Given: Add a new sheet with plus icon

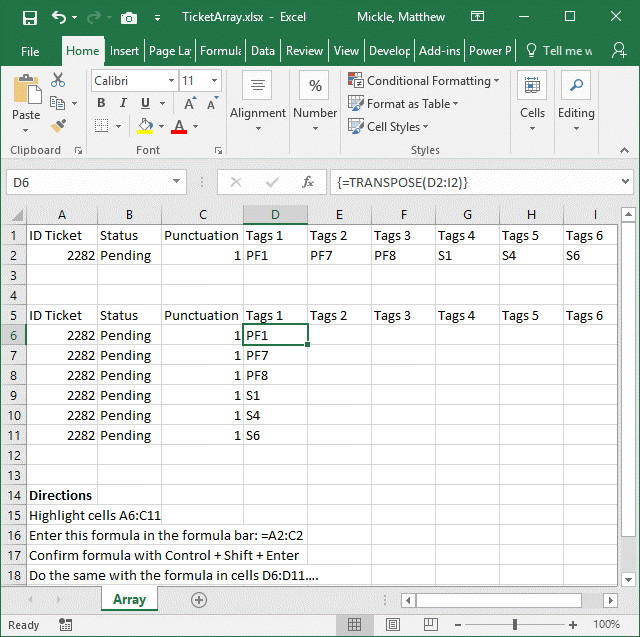Looking at the screenshot, I should (198, 600).
